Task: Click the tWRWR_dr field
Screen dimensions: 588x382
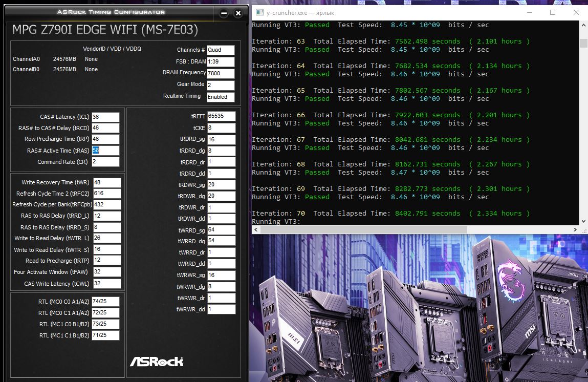Action: click(221, 298)
